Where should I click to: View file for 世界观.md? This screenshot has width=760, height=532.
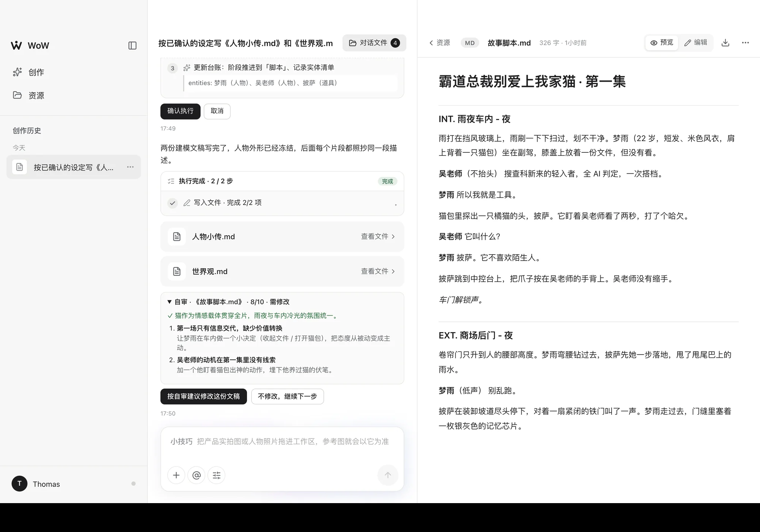pyautogui.click(x=378, y=271)
